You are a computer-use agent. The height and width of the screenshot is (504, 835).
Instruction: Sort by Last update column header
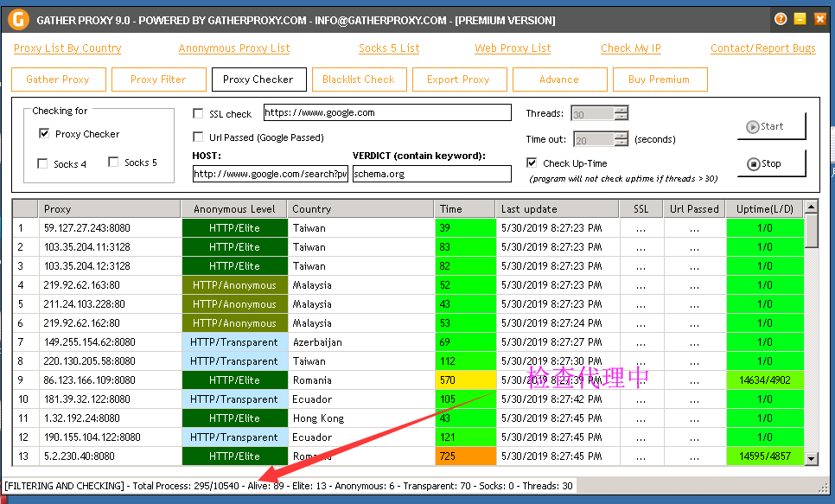557,209
